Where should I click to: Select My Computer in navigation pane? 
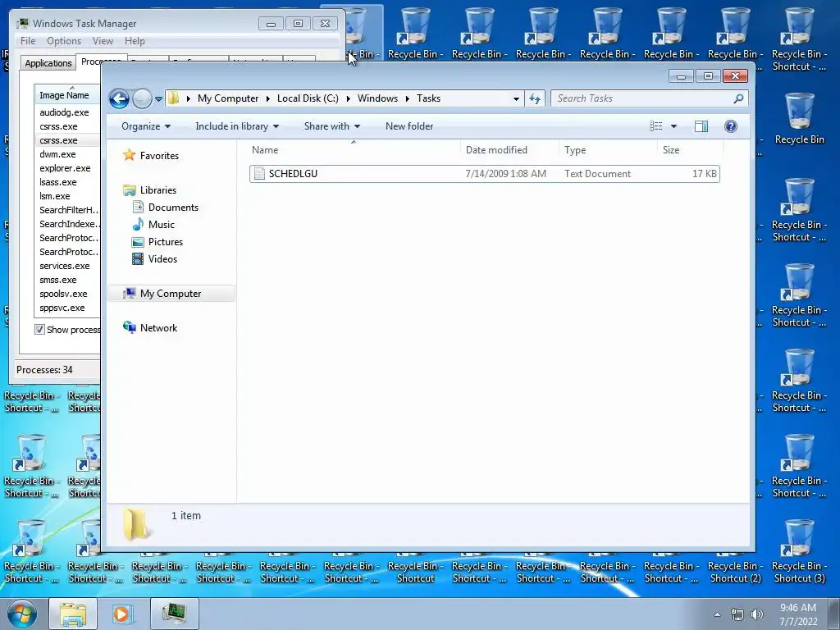coord(171,294)
